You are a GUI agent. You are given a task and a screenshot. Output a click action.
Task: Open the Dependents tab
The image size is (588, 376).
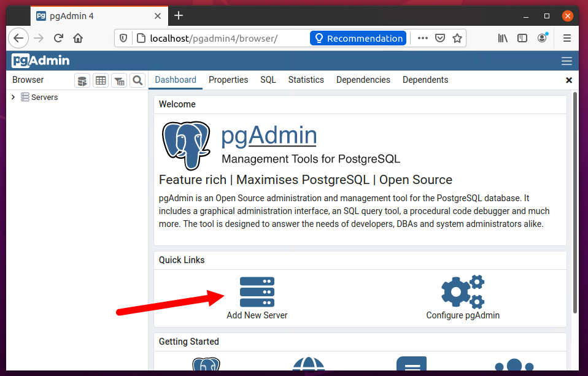coord(425,80)
